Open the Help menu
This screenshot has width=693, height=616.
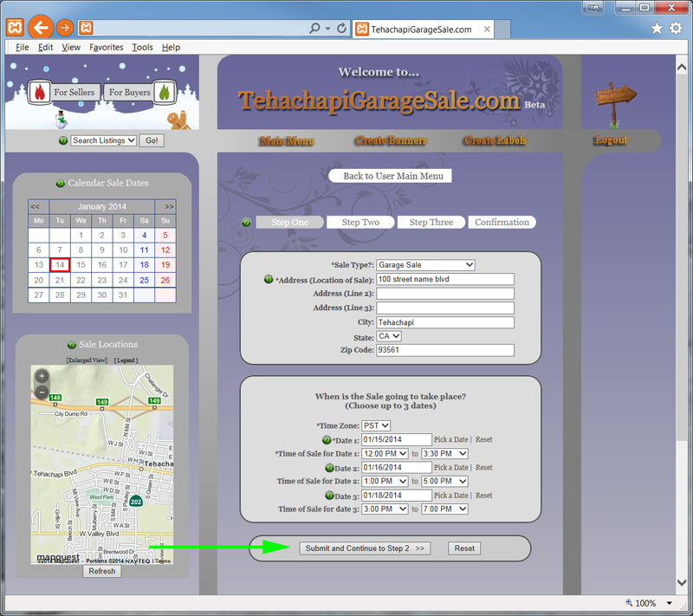pyautogui.click(x=171, y=48)
